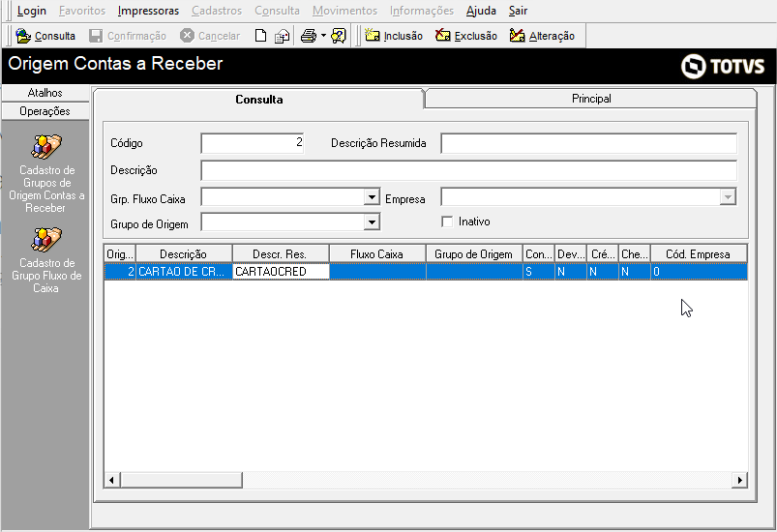Click the Atalhos sidebar button
This screenshot has width=777, height=532.
(45, 93)
